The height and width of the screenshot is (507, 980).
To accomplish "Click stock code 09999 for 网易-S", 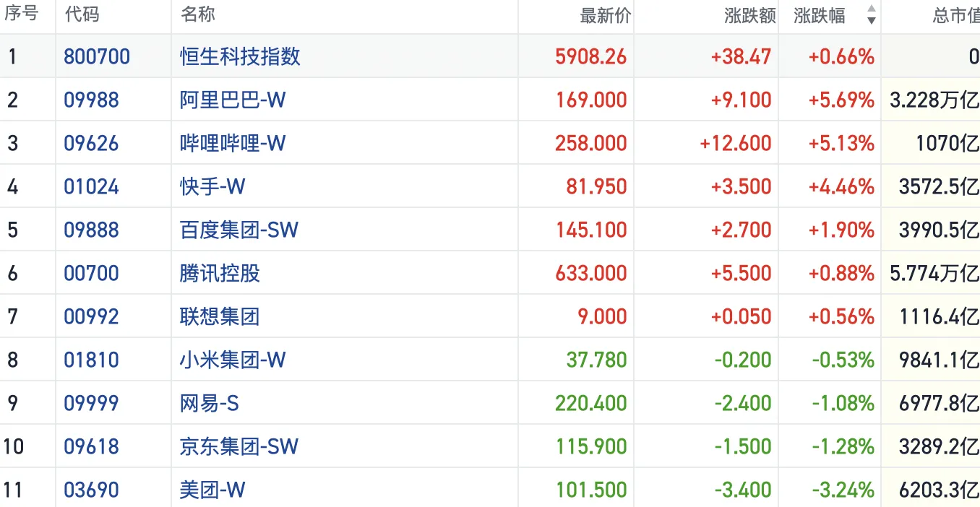I will pyautogui.click(x=91, y=403).
